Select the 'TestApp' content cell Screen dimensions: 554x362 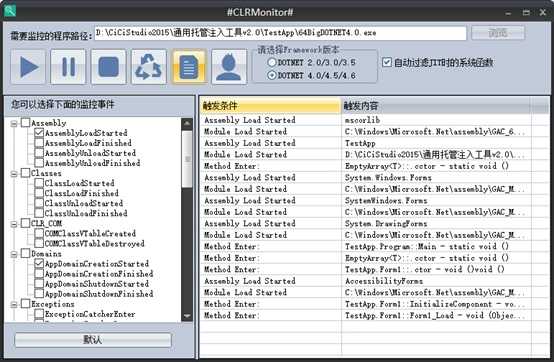[436, 143]
